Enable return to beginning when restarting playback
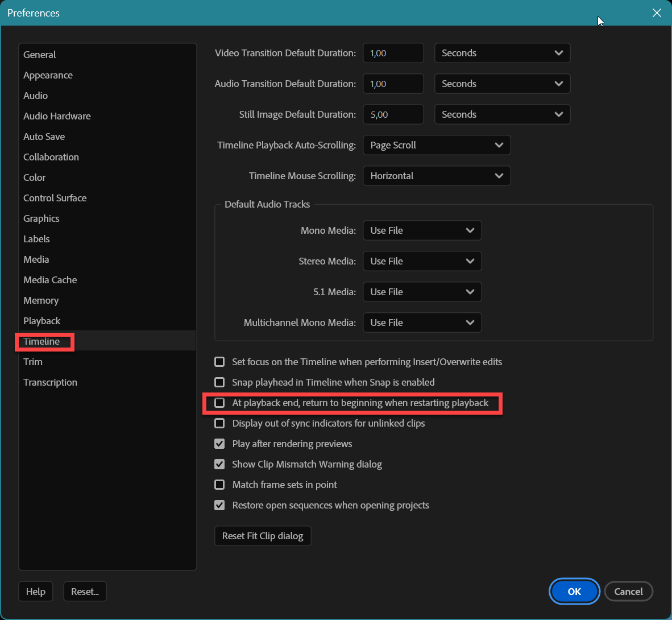The image size is (672, 620). (x=219, y=403)
